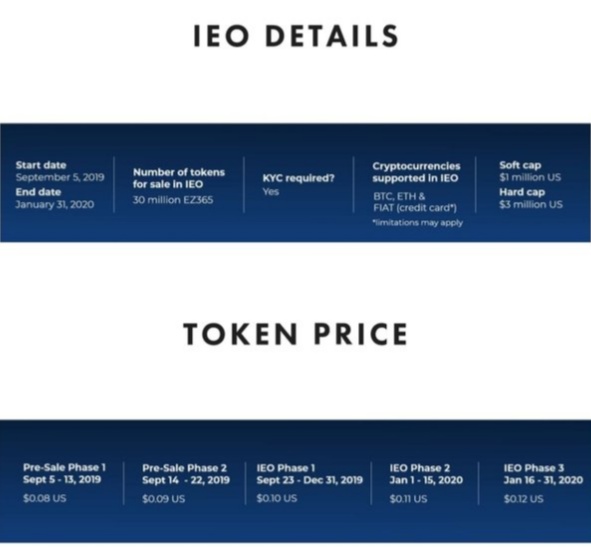Image resolution: width=591 pixels, height=547 pixels.
Task: Select Pre-Sale Phase 2 entry
Action: click(186, 474)
